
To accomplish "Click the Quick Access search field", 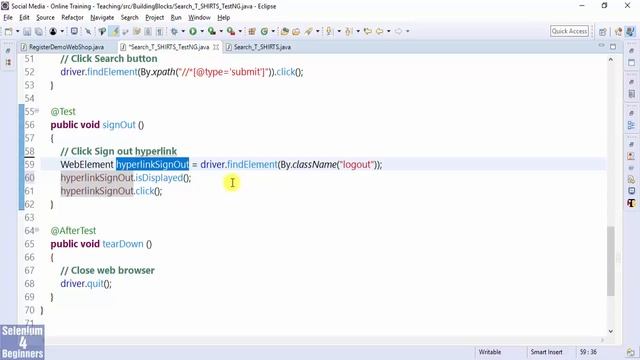I will point(569,31).
